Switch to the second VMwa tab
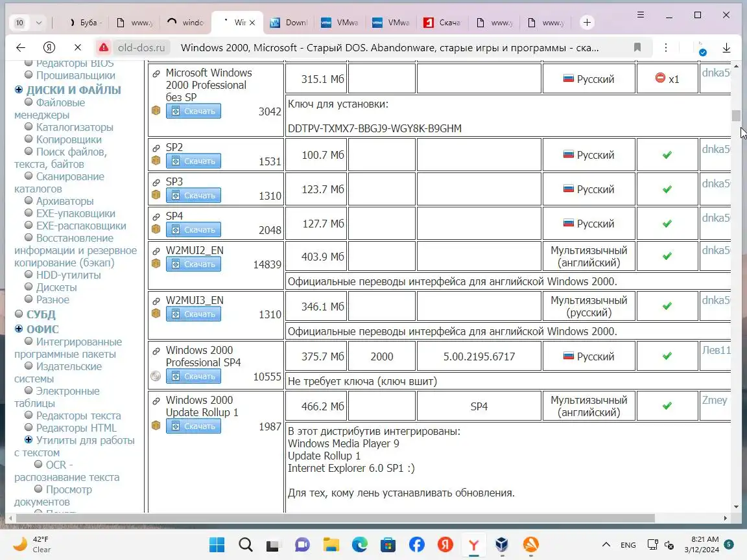The width and height of the screenshot is (747, 560). point(391,23)
